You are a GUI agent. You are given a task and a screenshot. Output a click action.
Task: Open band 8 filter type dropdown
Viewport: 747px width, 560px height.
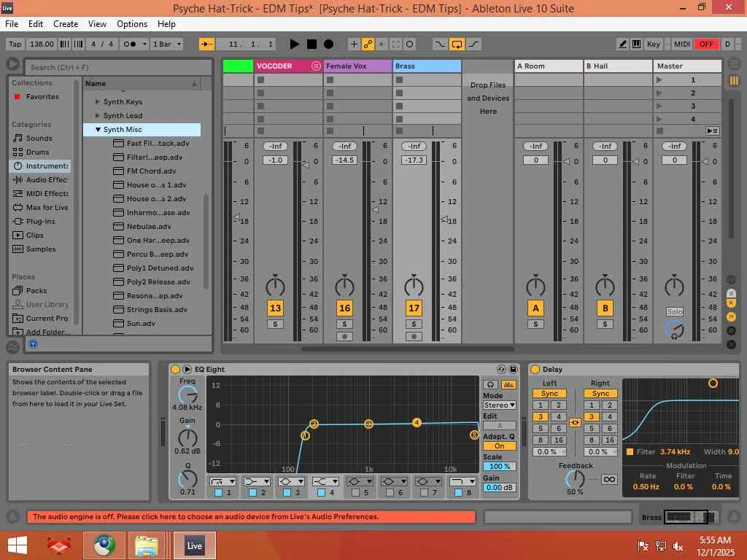coord(463,482)
